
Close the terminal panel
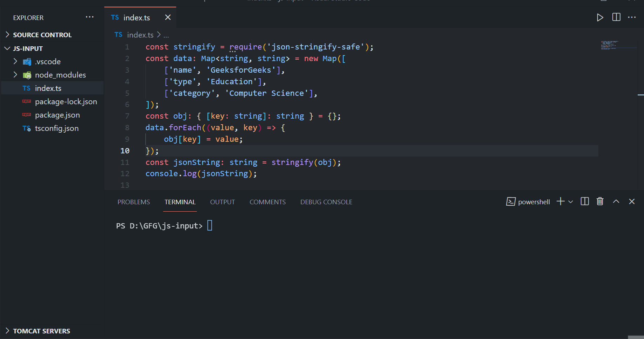tap(632, 201)
